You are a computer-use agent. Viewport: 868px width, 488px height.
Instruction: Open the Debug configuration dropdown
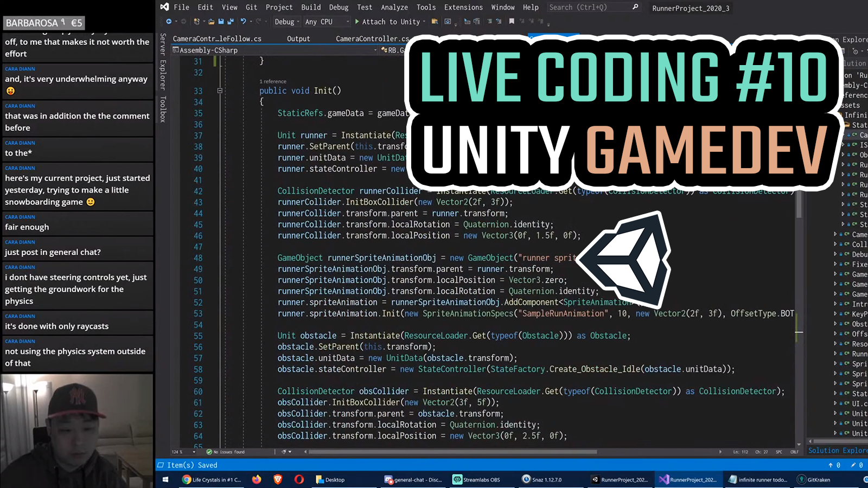coord(286,22)
